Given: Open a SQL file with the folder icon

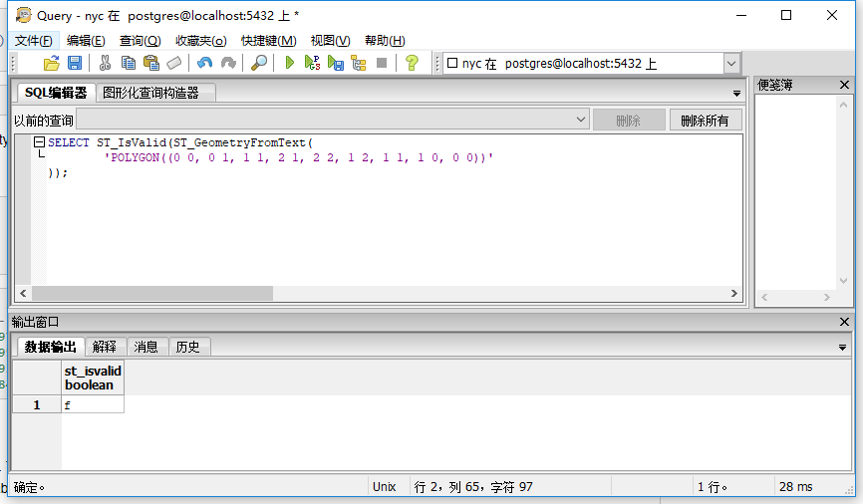Looking at the screenshot, I should pyautogui.click(x=51, y=64).
